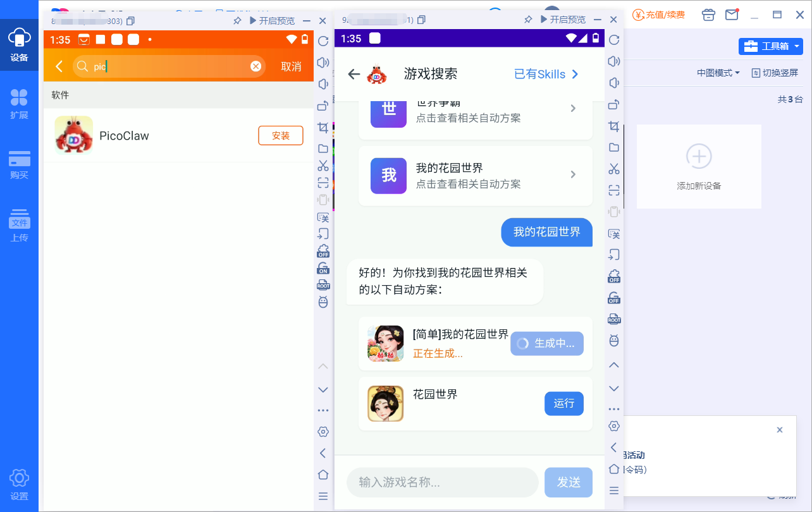This screenshot has height=512, width=812.
Task: Open the 设备 section in the left sidebar
Action: 19,44
